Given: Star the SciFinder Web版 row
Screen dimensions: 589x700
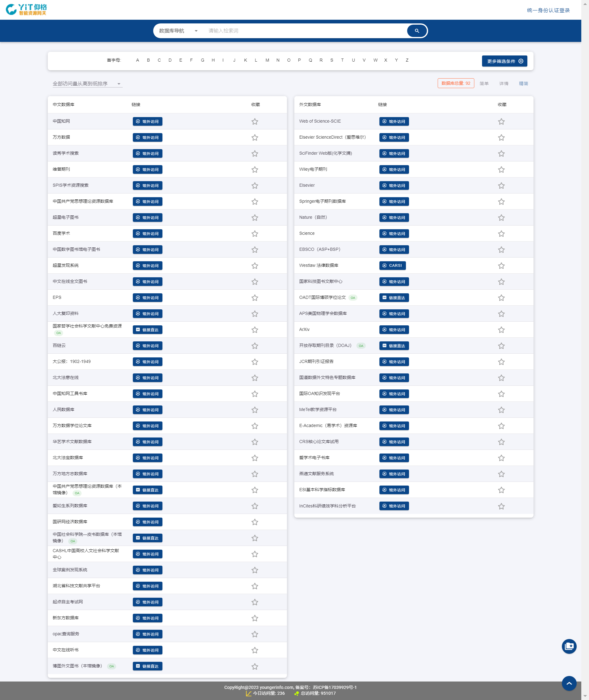Looking at the screenshot, I should [x=501, y=153].
